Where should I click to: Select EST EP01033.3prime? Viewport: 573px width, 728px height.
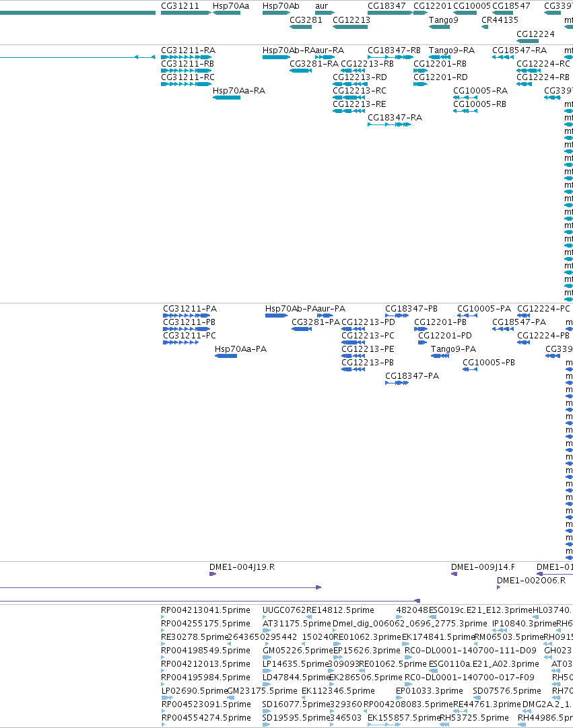(430, 691)
